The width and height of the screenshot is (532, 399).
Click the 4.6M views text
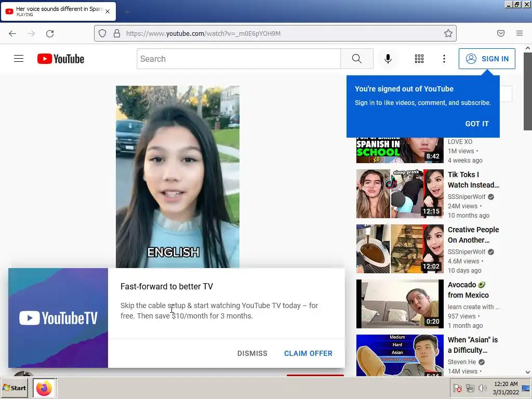pos(463,261)
